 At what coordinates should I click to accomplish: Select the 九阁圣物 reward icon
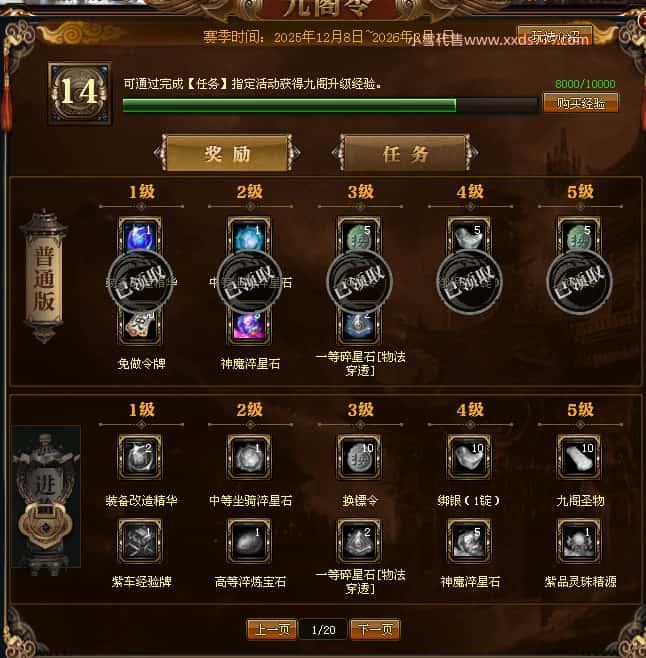(579, 457)
